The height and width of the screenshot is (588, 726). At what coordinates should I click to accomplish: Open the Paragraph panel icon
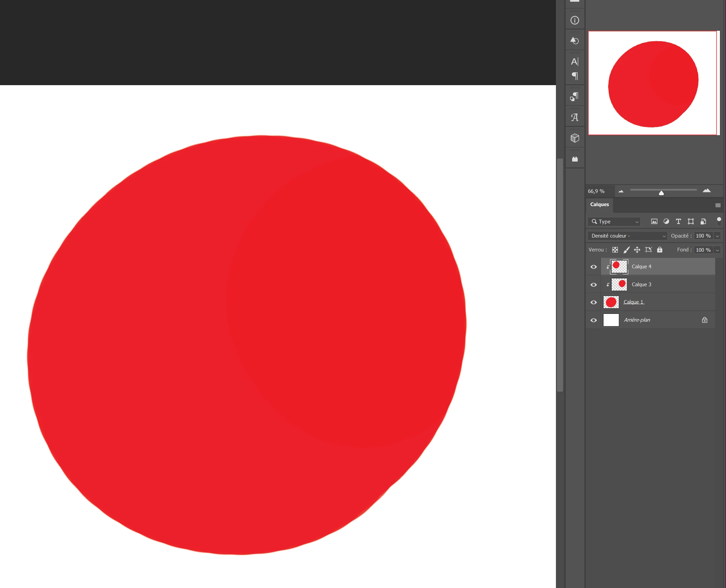pyautogui.click(x=575, y=76)
